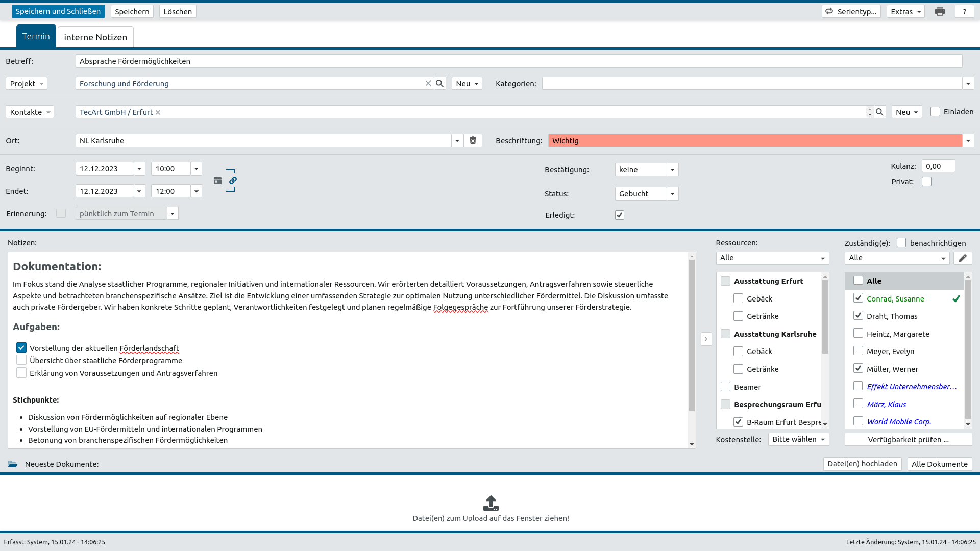Click the print icon in top bar
Viewport: 980px width, 551px height.
tap(940, 11)
